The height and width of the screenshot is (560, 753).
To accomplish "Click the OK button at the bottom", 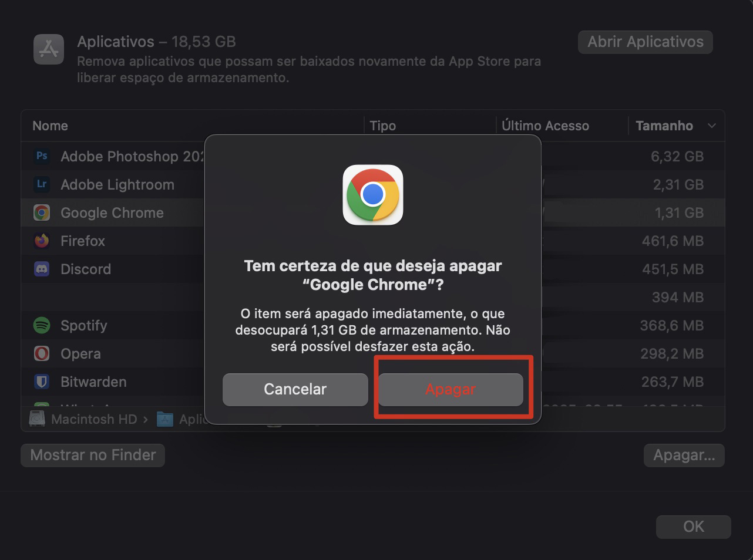I will coord(693,527).
